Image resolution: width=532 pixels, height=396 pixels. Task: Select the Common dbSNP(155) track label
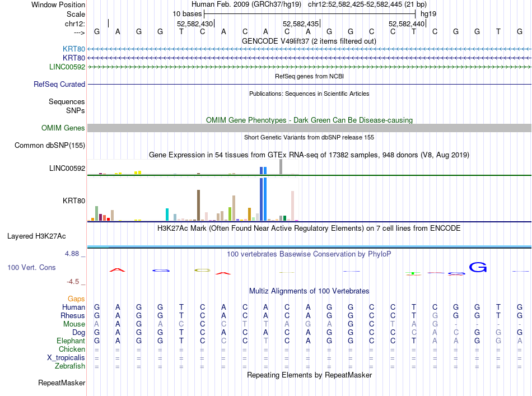click(50, 145)
